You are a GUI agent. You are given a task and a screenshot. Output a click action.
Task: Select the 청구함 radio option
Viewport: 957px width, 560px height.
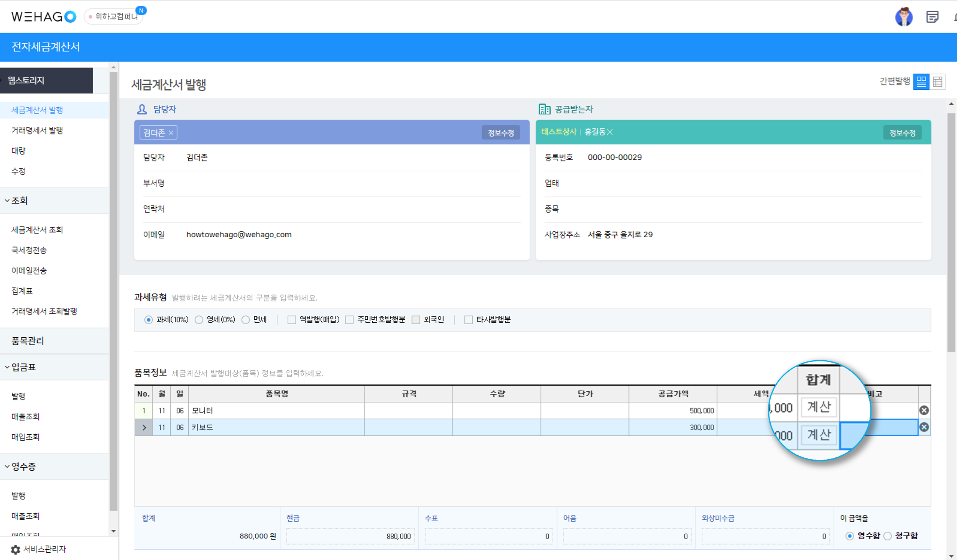(x=887, y=536)
